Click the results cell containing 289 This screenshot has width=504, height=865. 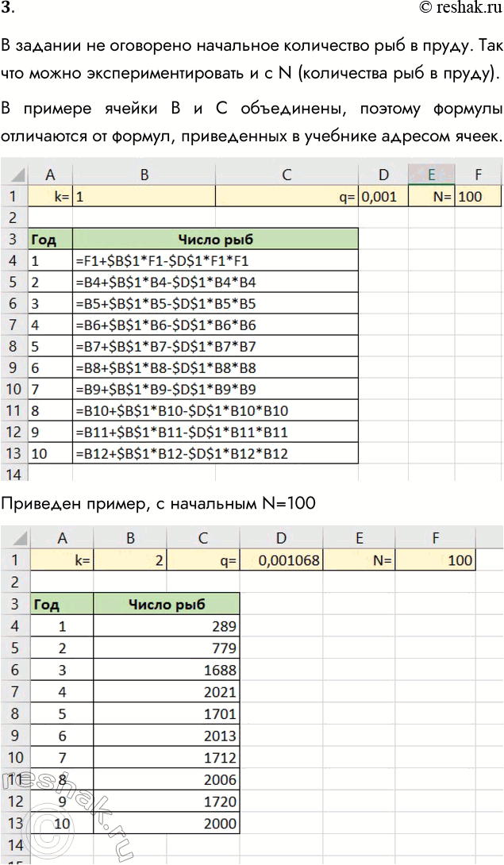(167, 626)
